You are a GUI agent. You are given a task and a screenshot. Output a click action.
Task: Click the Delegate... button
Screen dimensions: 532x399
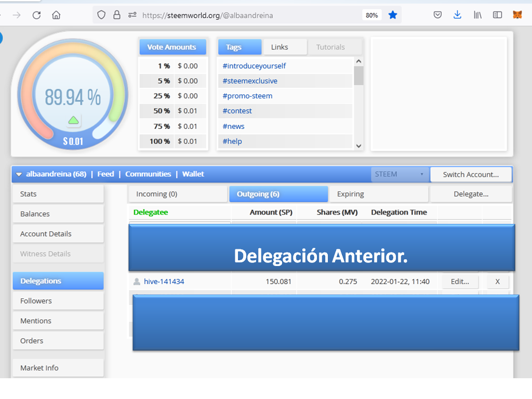tap(471, 194)
